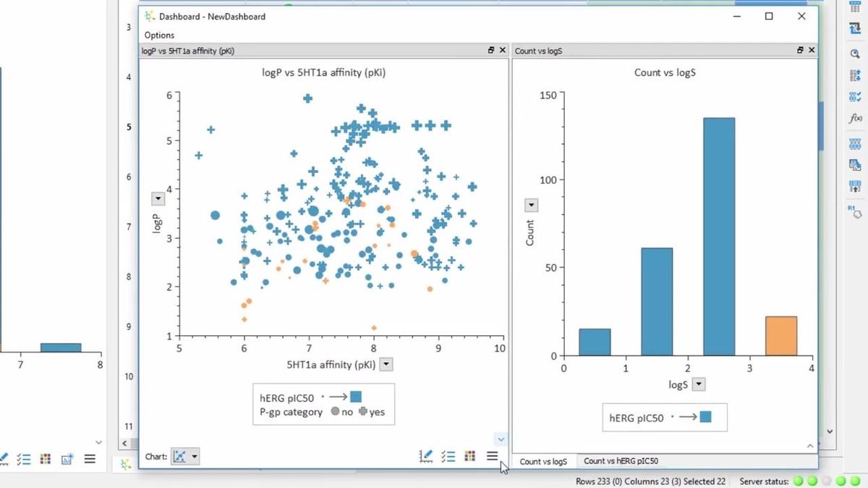Open the hamburger menu under the Count vs logS chart

tap(810, 445)
